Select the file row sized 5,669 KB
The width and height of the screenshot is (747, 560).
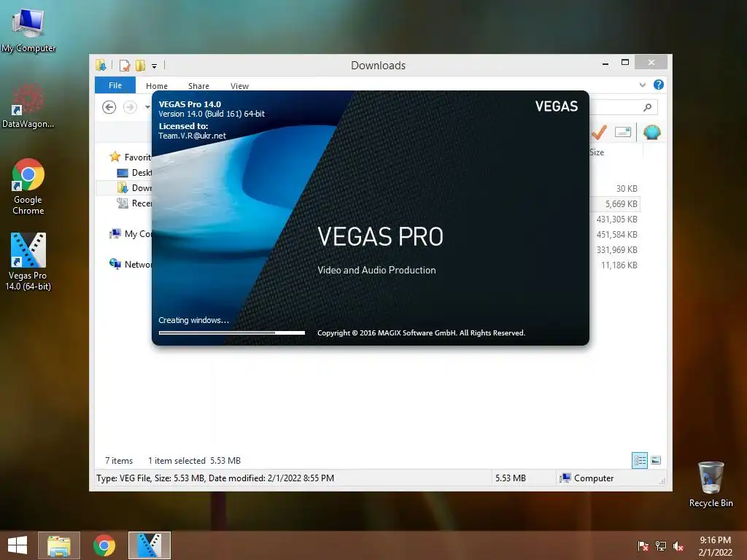615,204
